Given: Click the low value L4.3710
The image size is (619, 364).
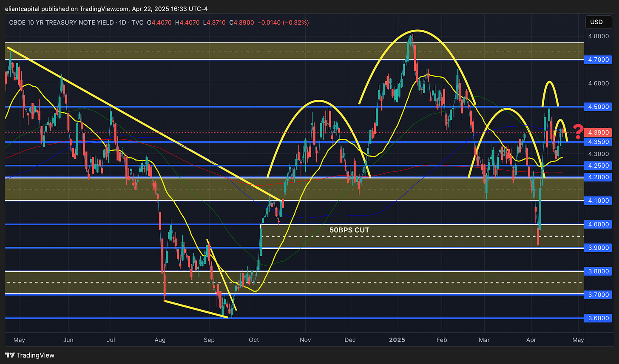Looking at the screenshot, I should click(215, 22).
